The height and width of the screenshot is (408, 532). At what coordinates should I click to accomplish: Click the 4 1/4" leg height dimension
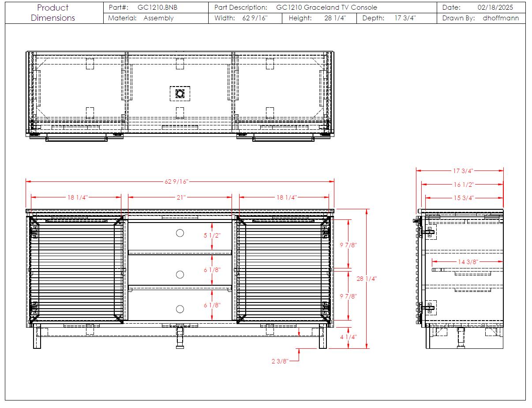coord(348,337)
